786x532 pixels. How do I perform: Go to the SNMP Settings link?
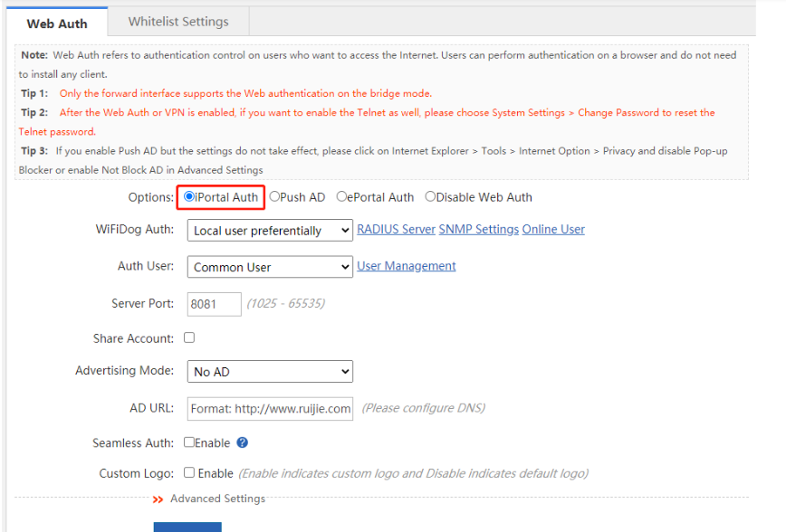479,230
